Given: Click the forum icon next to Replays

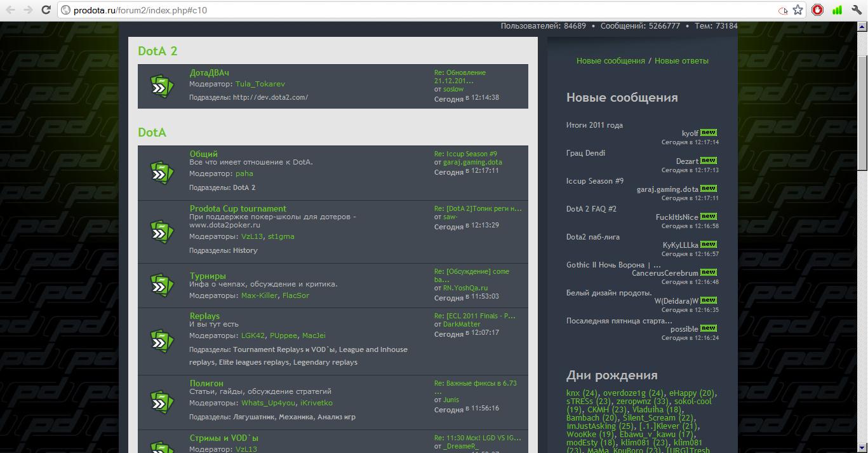Looking at the screenshot, I should coord(161,341).
